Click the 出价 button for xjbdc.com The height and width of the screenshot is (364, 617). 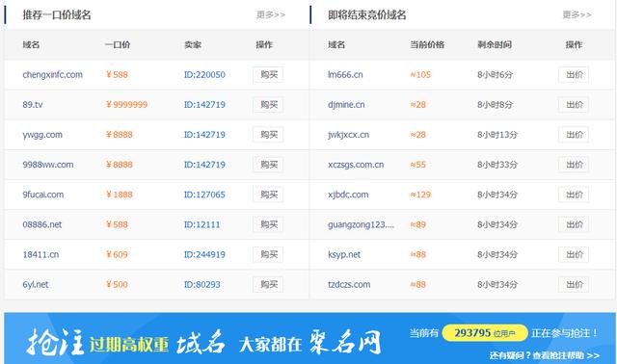pyautogui.click(x=574, y=195)
